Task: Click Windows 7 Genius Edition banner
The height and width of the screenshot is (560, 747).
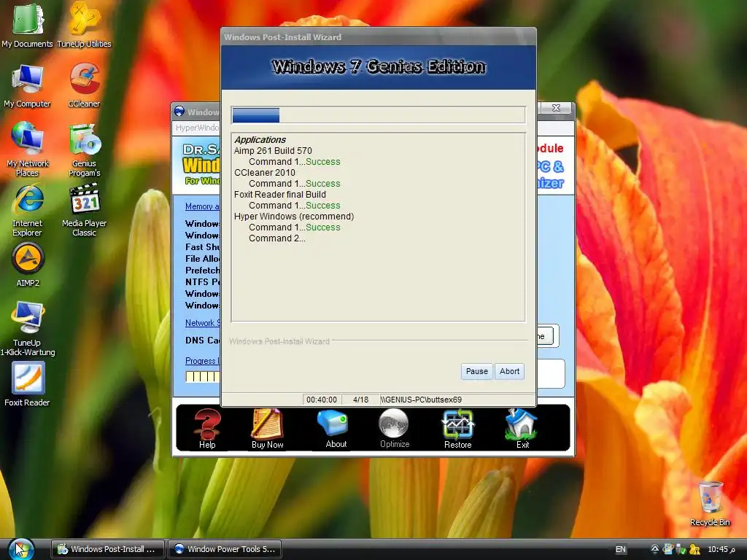Action: pyautogui.click(x=379, y=66)
